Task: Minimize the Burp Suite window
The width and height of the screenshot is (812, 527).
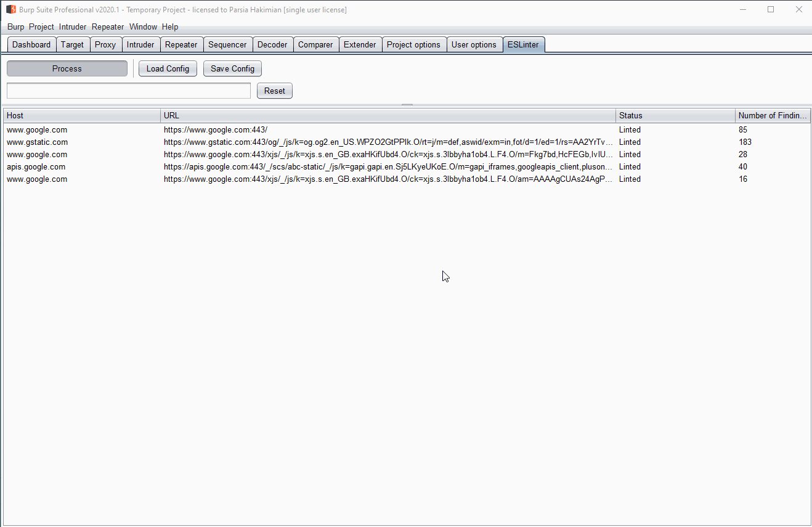Action: coord(742,10)
